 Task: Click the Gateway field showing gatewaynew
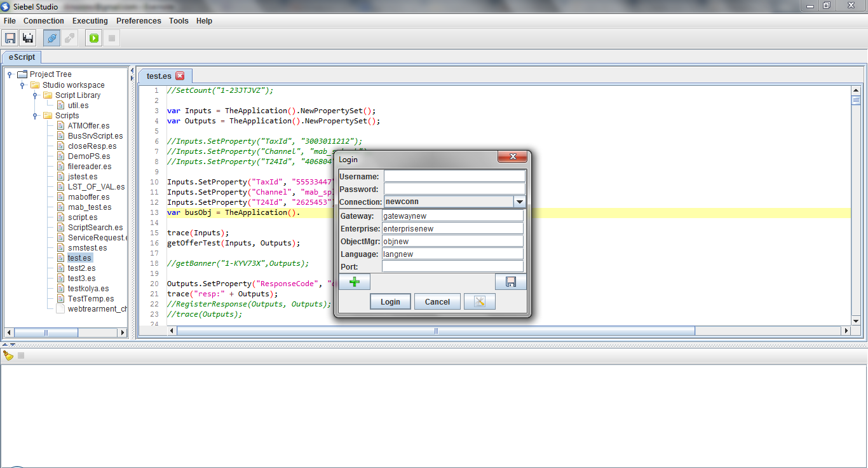pos(452,216)
